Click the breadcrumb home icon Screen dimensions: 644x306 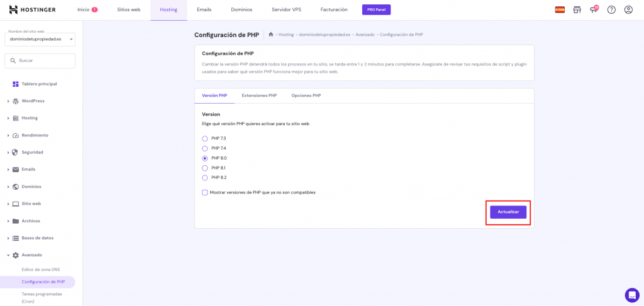tap(270, 35)
